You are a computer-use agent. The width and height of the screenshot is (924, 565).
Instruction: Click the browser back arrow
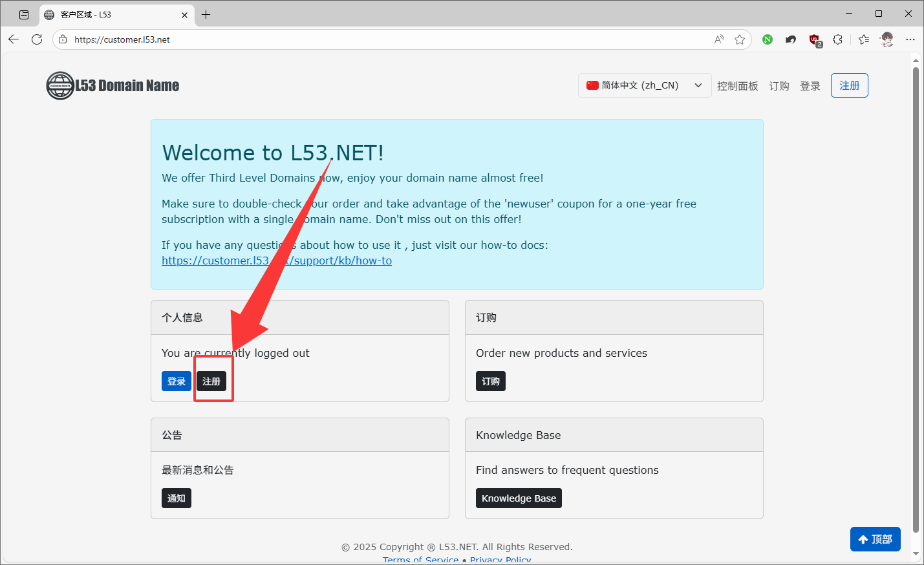point(14,39)
